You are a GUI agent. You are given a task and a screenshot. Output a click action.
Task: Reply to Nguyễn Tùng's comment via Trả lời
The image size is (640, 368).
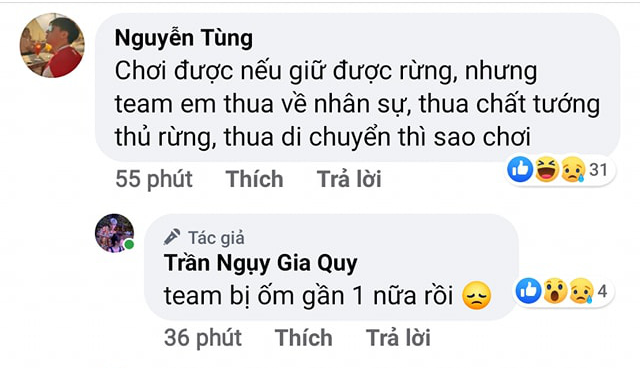(349, 179)
